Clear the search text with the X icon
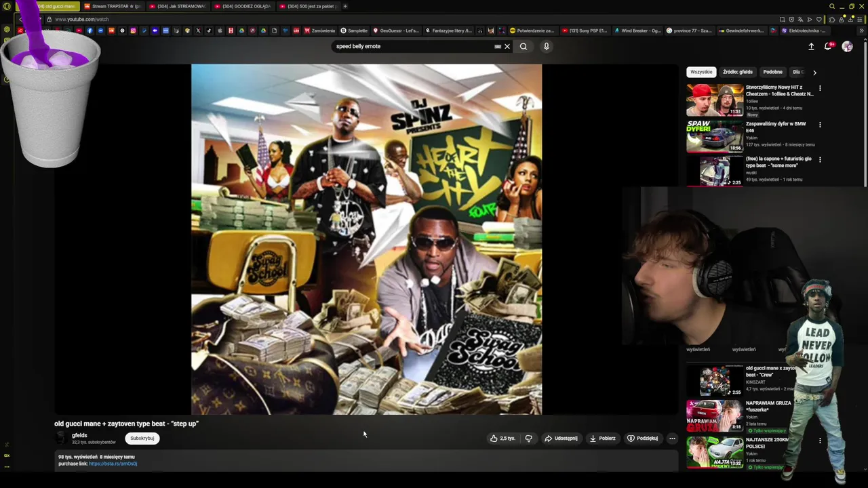 507,46
